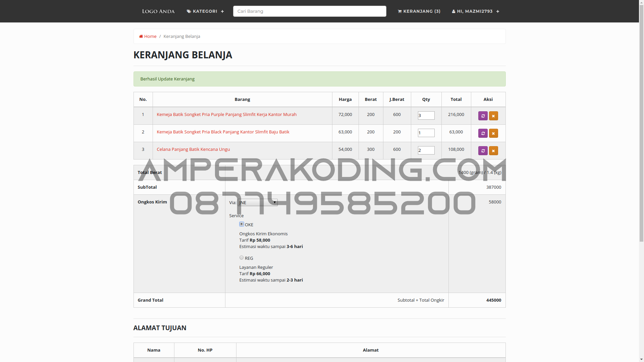Image resolution: width=644 pixels, height=362 pixels.
Task: Open Kemeja Batik Songket Pria Black product
Action: (x=223, y=132)
